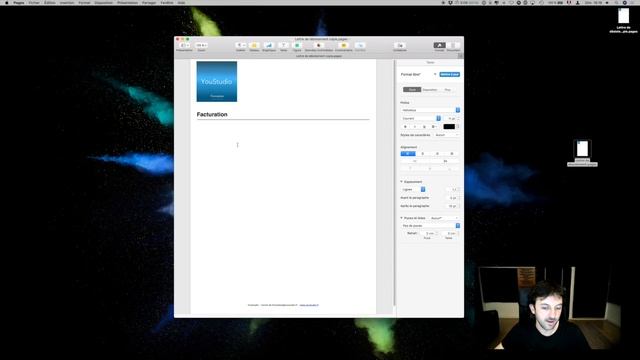Viewport: 640px width, 360px height.
Task: Open the advanced text options gear
Action: click(x=434, y=127)
